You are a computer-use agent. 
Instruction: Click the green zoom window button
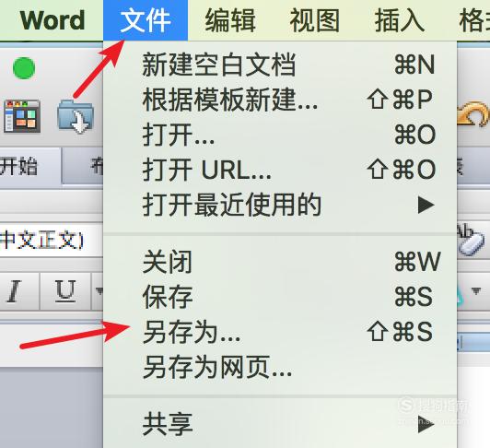(x=24, y=68)
